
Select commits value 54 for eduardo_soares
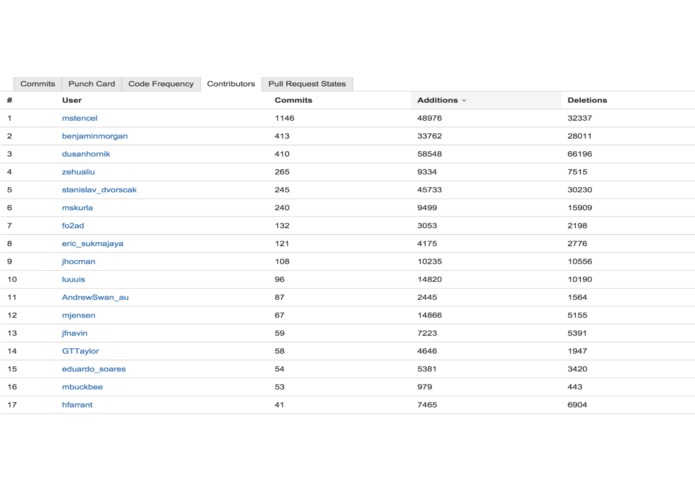(279, 369)
